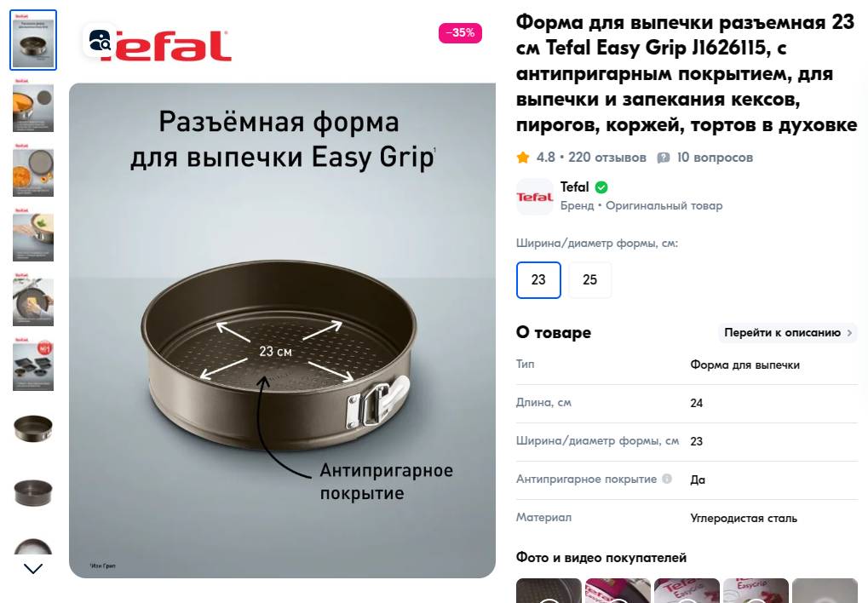Select the 23 cm diameter option

click(538, 280)
